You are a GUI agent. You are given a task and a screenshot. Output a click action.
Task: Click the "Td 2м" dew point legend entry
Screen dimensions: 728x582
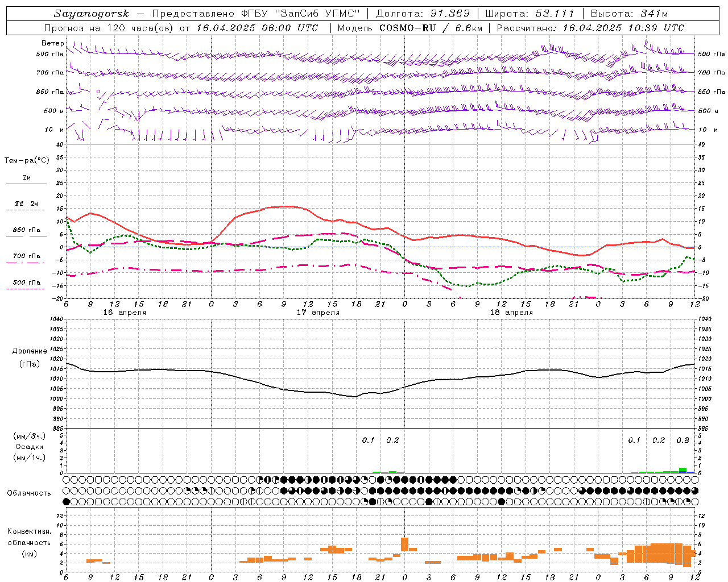[27, 203]
